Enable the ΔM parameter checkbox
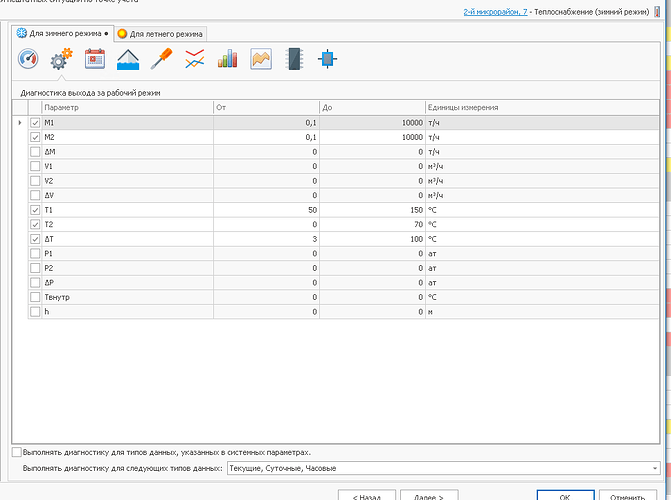This screenshot has width=671, height=500. (x=35, y=152)
